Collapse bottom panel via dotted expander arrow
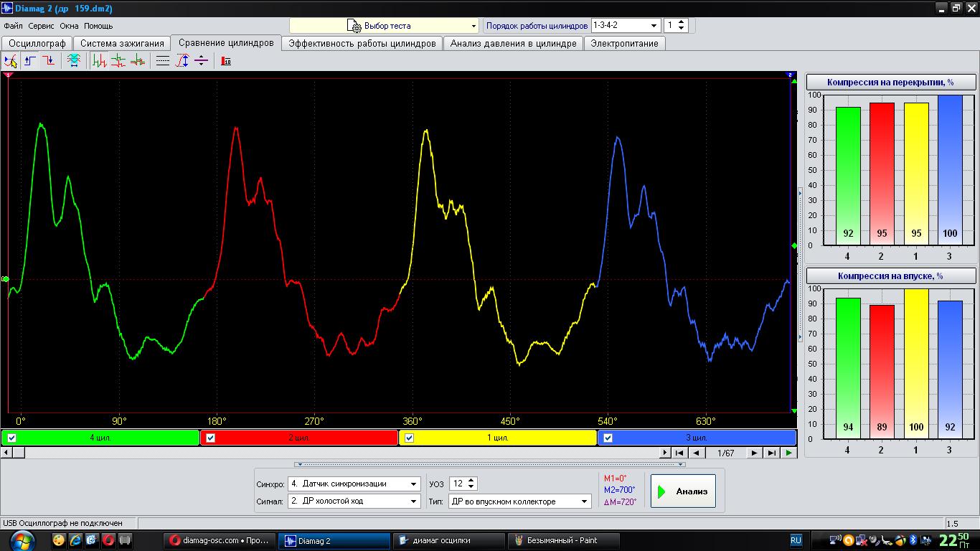 click(490, 464)
